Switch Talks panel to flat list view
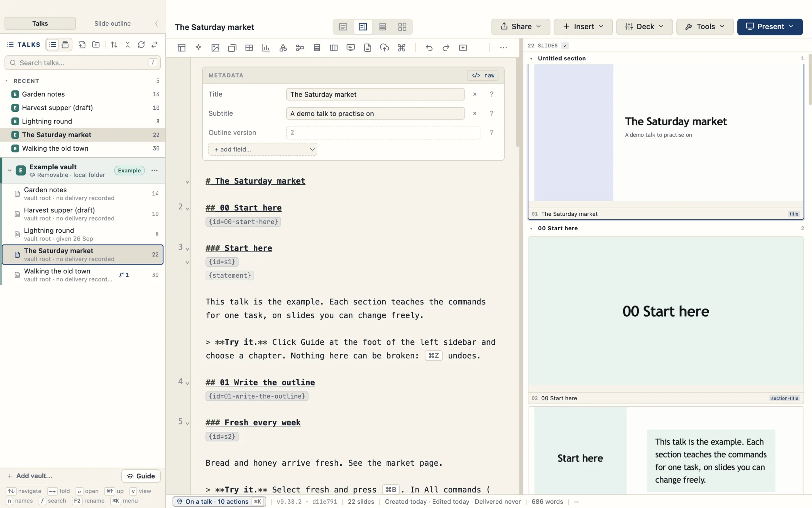812x508 pixels. click(x=53, y=45)
